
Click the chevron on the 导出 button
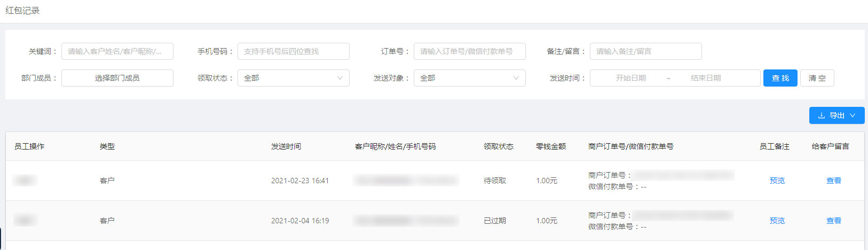click(853, 115)
